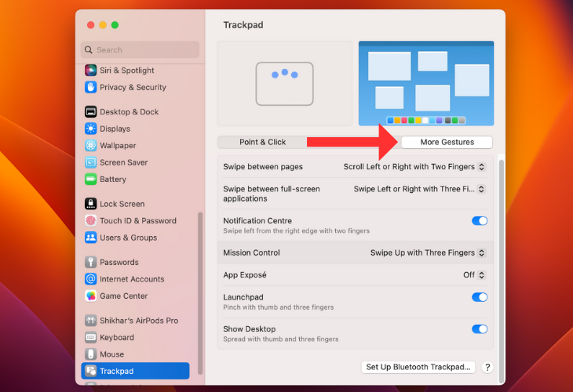Expand the Mission Control gesture dropdown
573x392 pixels.
[x=428, y=253]
